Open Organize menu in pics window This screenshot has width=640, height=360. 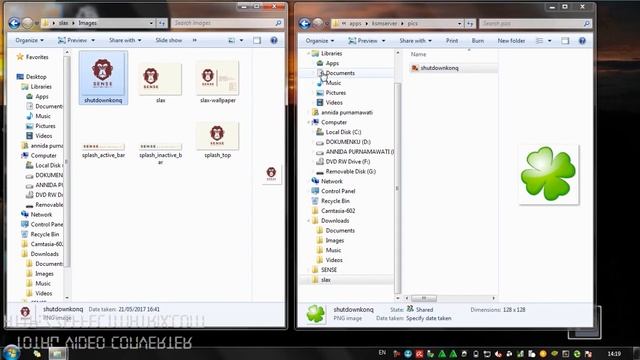(x=320, y=41)
